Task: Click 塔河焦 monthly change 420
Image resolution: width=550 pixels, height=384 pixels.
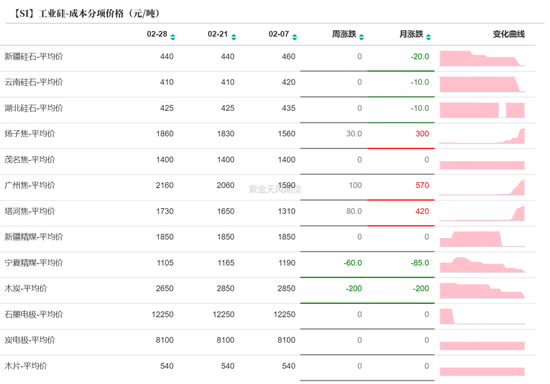Action: 422,211
